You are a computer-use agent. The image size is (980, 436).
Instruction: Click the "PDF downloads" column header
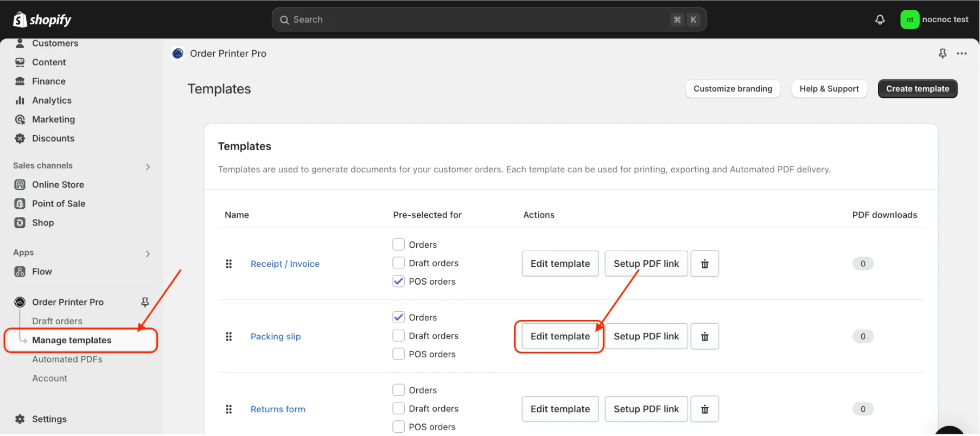[x=884, y=215]
